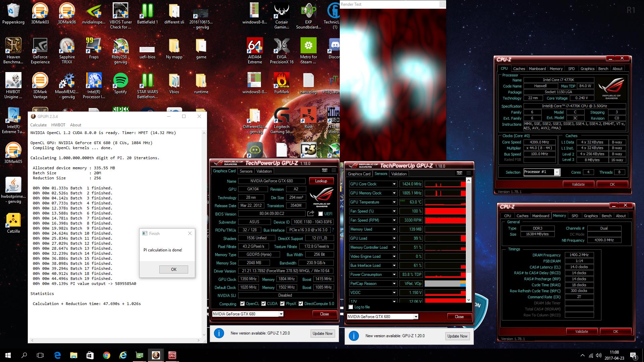Expand the GPU Core Clock sensor dropdown
The height and width of the screenshot is (362, 644).
pyautogui.click(x=394, y=184)
